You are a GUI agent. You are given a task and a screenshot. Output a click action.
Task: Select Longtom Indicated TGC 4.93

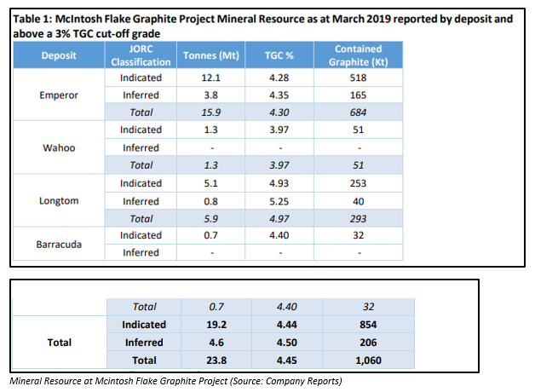pos(279,183)
